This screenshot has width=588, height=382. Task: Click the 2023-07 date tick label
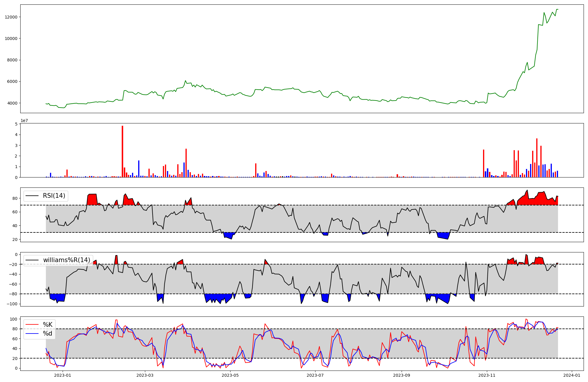(x=315, y=375)
